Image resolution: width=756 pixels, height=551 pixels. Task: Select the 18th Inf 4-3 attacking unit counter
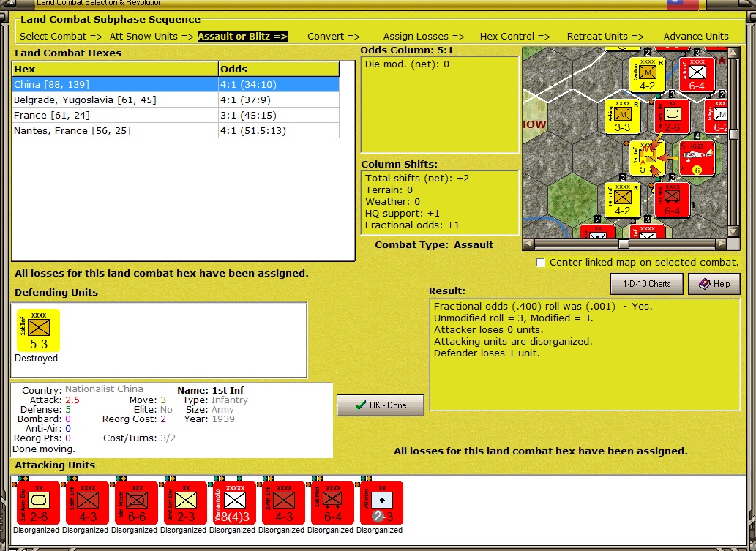click(87, 503)
